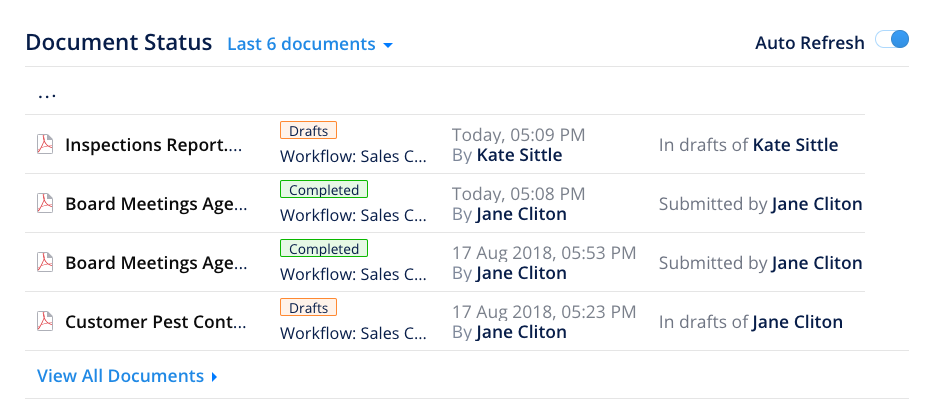Toggle the Auto Refresh switch
The width and height of the screenshot is (932, 401).
pos(892,40)
